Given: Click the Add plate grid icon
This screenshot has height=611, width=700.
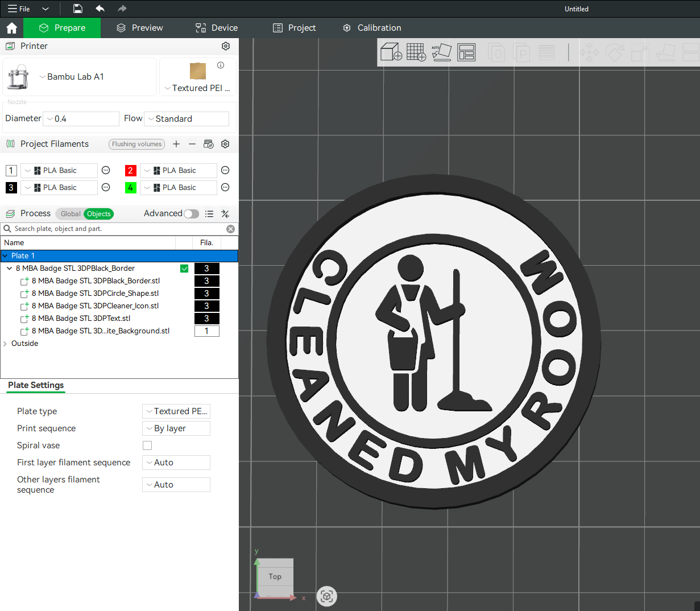Looking at the screenshot, I should (x=416, y=52).
